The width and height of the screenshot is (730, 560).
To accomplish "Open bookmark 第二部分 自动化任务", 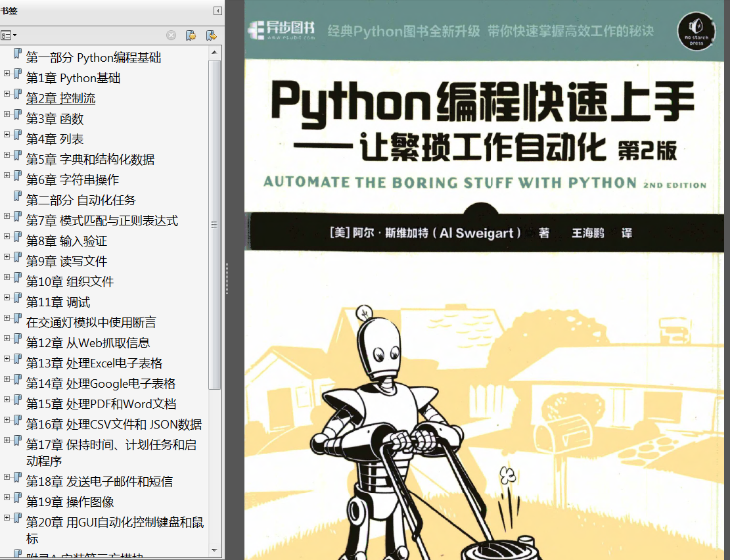I will click(81, 200).
